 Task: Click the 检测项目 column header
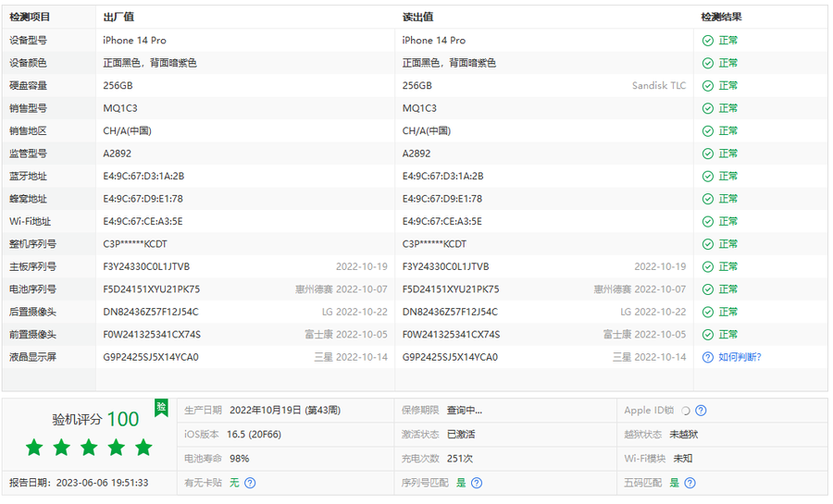pyautogui.click(x=30, y=17)
